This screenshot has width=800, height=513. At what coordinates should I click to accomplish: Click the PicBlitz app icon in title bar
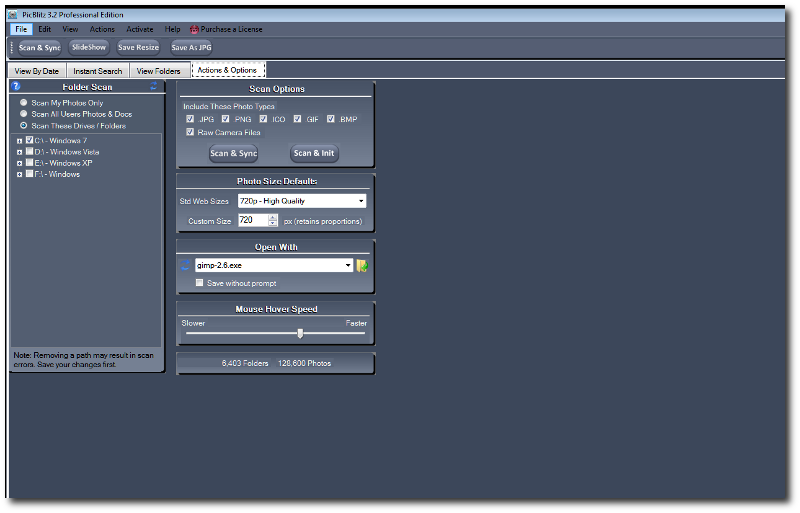tap(12, 15)
